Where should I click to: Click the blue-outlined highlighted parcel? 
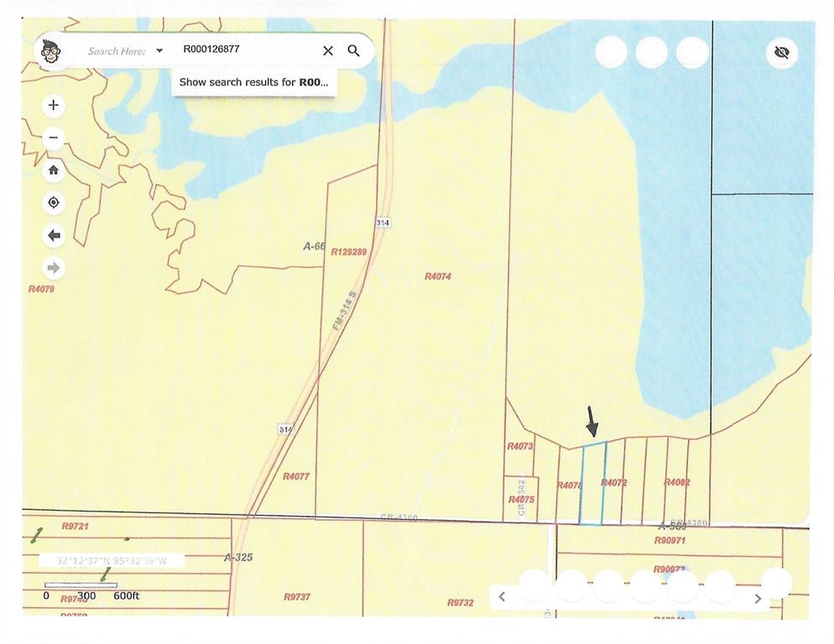point(592,495)
